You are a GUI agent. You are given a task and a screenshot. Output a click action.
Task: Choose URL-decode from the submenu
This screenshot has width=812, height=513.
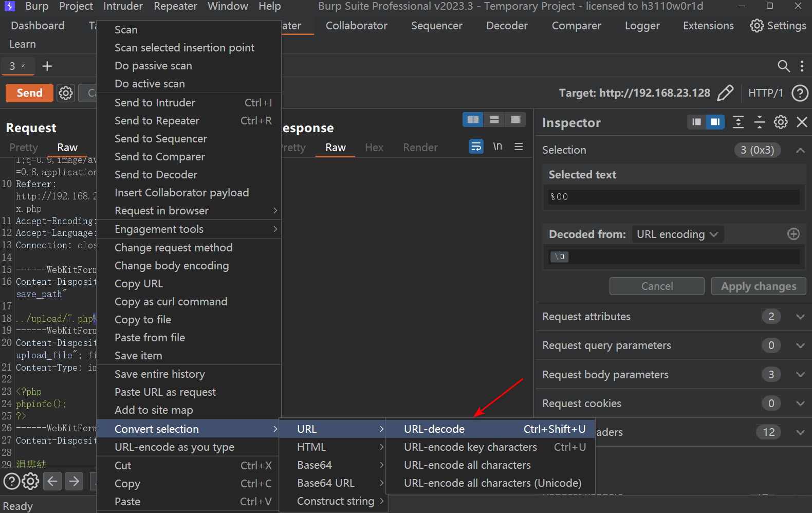click(x=434, y=429)
